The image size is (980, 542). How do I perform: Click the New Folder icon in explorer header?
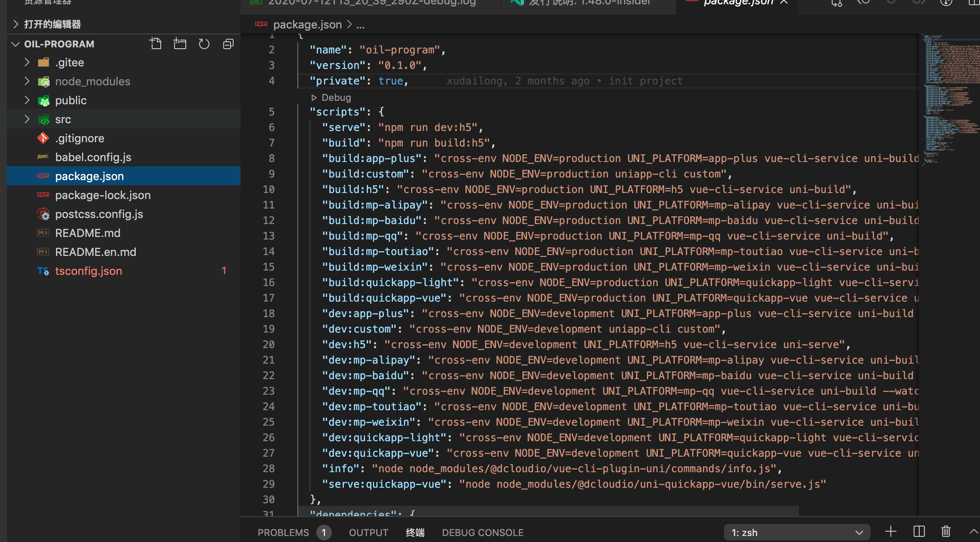coord(180,44)
